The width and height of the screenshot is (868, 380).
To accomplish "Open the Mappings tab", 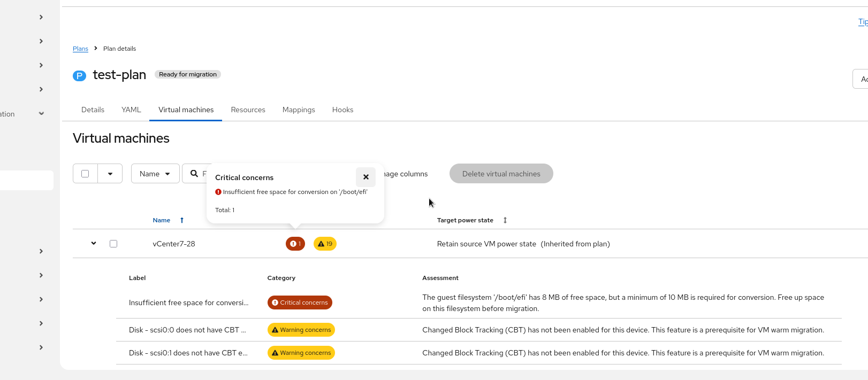I will (299, 110).
